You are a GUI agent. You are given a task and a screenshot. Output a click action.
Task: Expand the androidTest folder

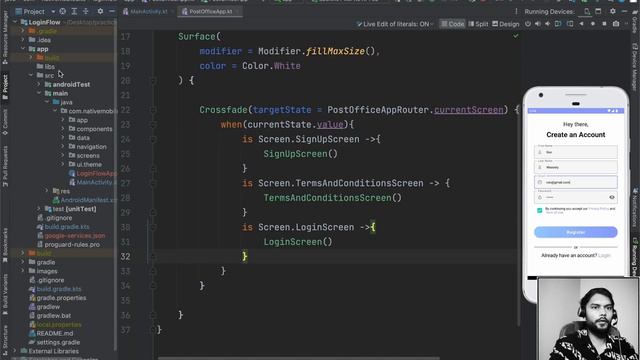[39, 84]
